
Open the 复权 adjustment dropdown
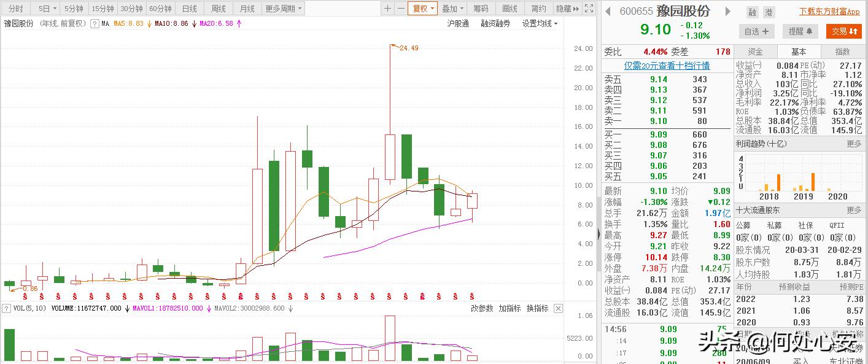pyautogui.click(x=423, y=9)
